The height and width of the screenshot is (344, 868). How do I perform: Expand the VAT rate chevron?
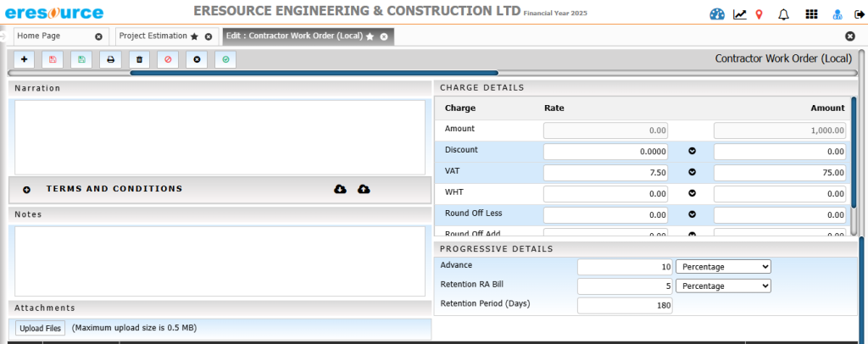click(x=692, y=172)
